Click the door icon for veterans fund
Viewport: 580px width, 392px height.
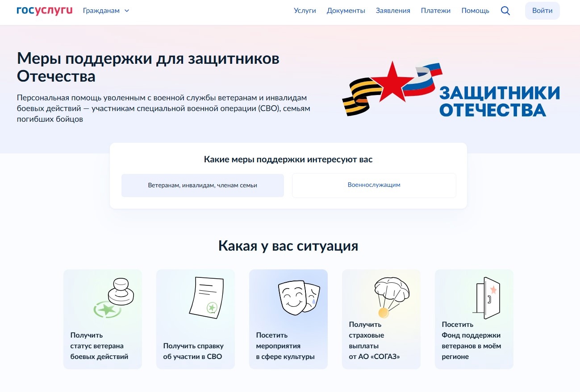(486, 298)
